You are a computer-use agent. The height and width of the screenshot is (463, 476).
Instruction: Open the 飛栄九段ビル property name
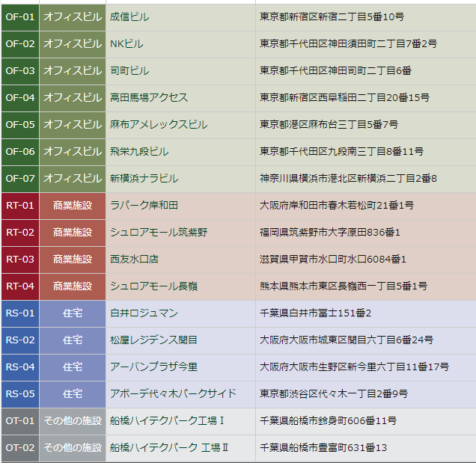click(139, 152)
